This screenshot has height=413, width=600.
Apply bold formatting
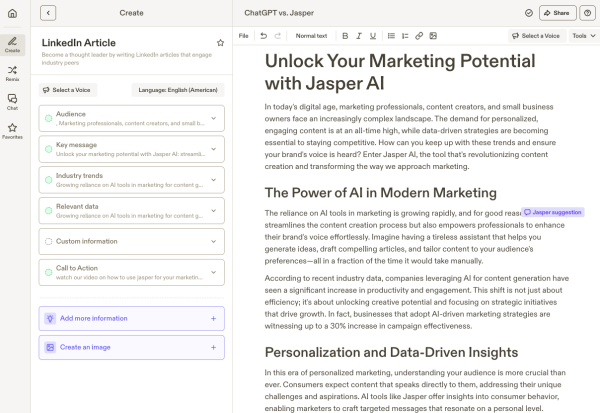[345, 36]
